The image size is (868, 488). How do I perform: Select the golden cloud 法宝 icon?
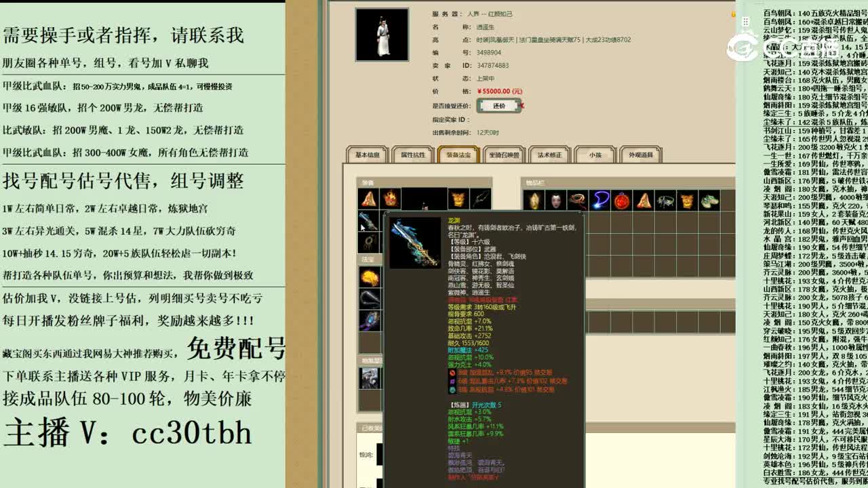370,277
